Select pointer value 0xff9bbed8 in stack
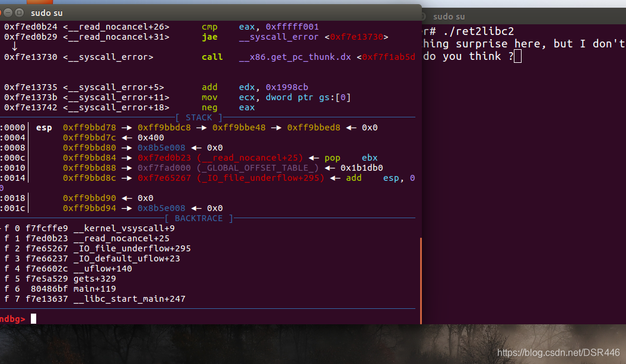The height and width of the screenshot is (364, 626). click(x=314, y=127)
